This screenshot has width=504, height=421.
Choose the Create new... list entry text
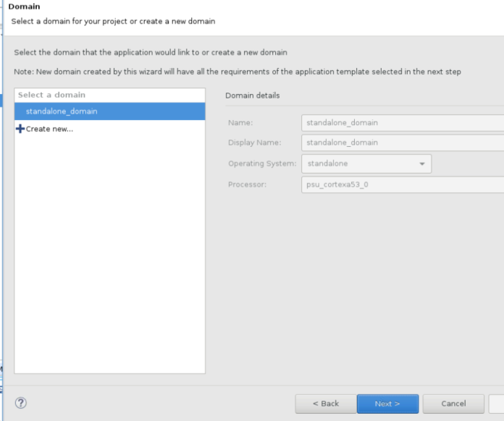click(x=49, y=129)
